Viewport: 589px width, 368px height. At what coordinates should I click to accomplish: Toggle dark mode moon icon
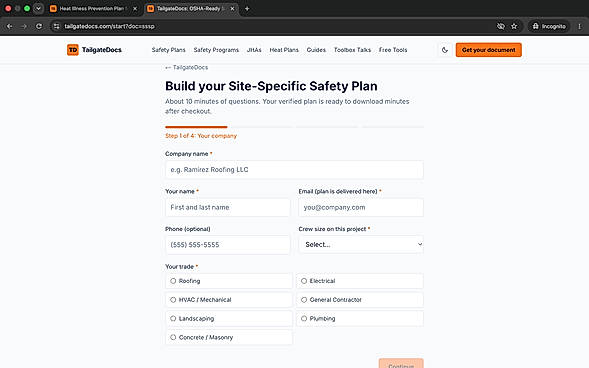pos(445,50)
